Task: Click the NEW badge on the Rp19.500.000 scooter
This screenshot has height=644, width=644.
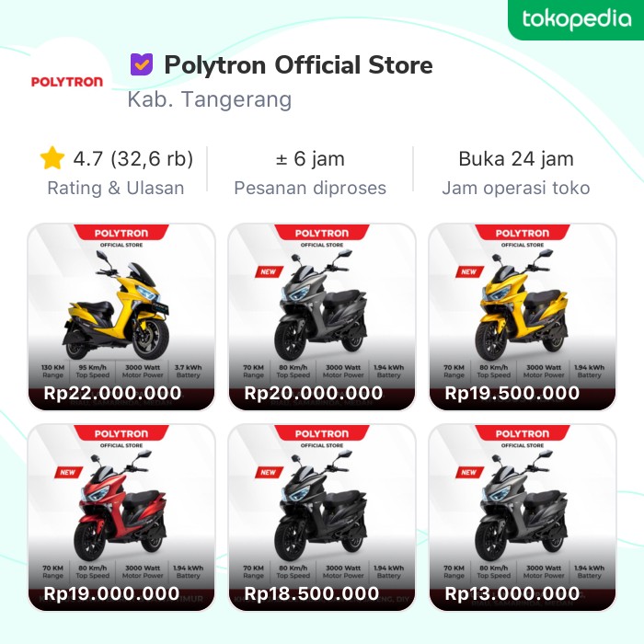Action: (x=469, y=271)
